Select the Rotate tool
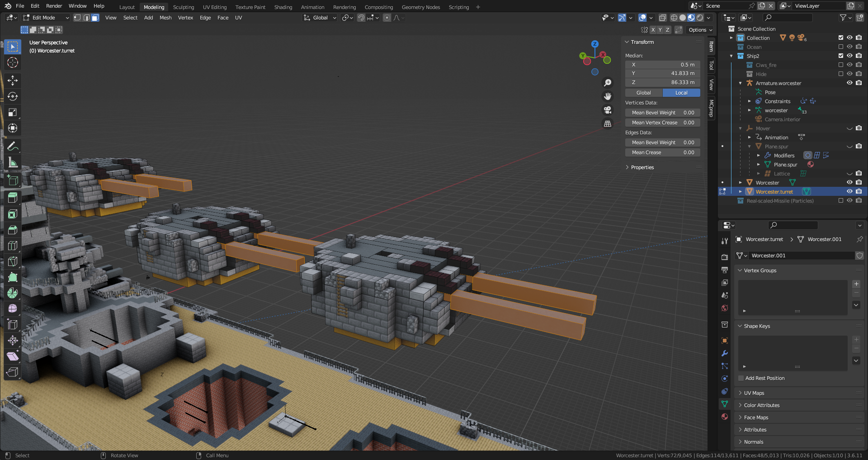The image size is (868, 460). pyautogui.click(x=13, y=96)
